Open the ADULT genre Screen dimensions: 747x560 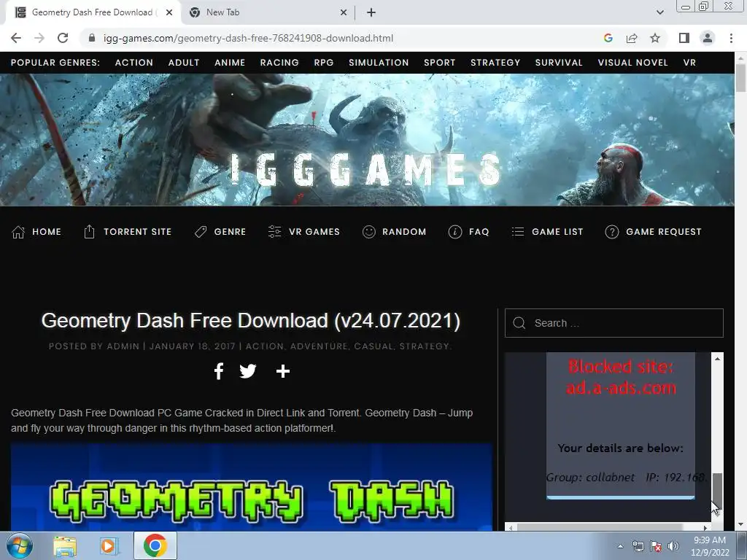click(183, 63)
